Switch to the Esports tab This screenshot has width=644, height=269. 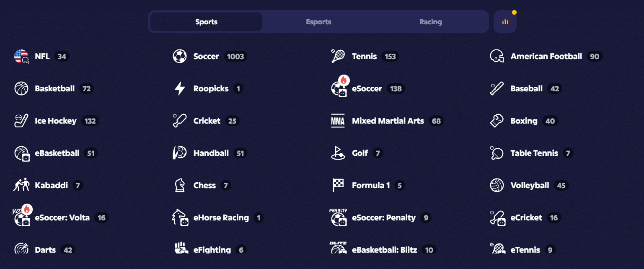coord(318,21)
